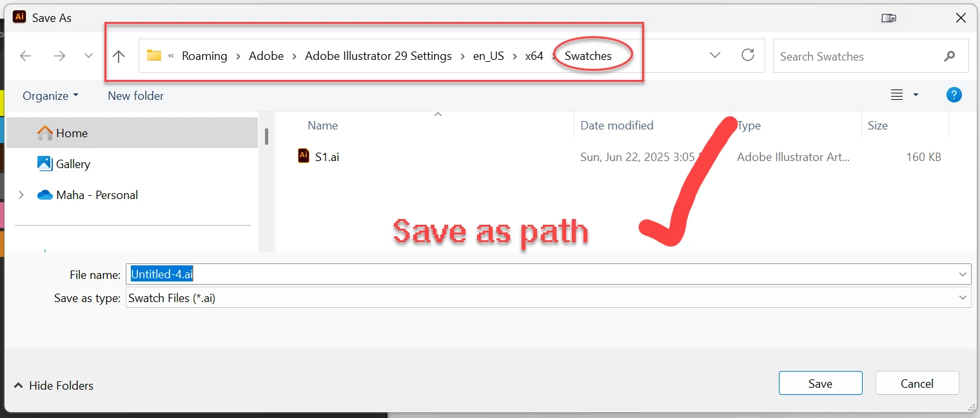The height and width of the screenshot is (418, 980).
Task: Expand the address bar history dropdown
Action: (715, 55)
